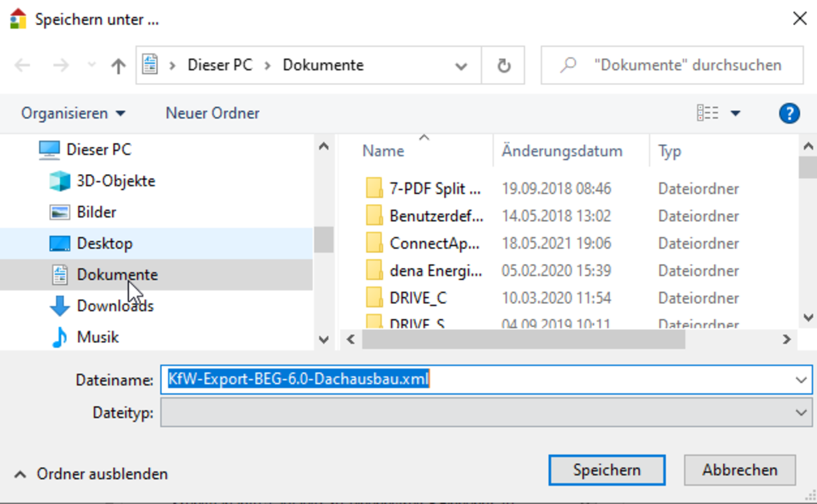Open the view options dropdown arrow

pyautogui.click(x=735, y=114)
